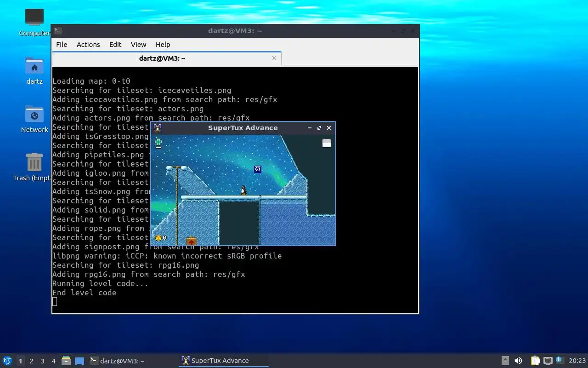Click the terminal window title bar text
588x368 pixels.
235,31
